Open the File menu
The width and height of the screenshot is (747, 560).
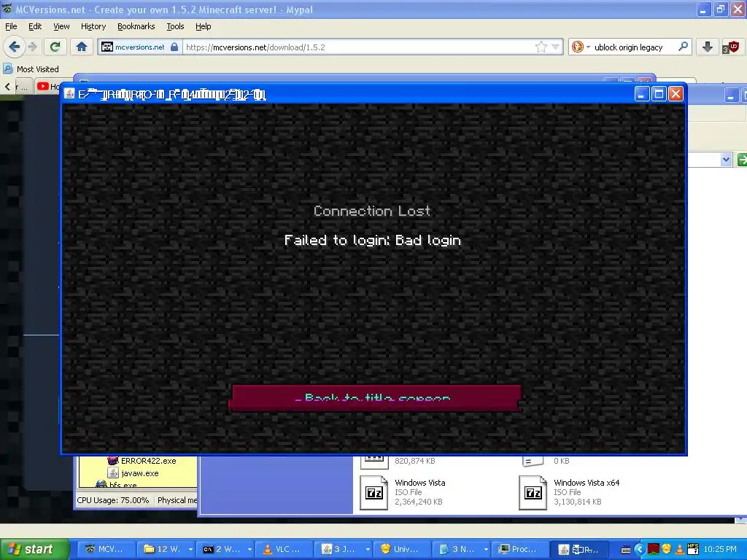point(11,26)
